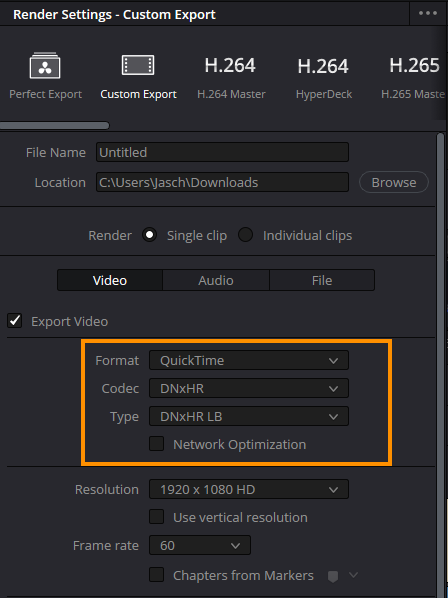Click the marker color icon beside Chapters
This screenshot has height=598, width=448.
point(333,576)
